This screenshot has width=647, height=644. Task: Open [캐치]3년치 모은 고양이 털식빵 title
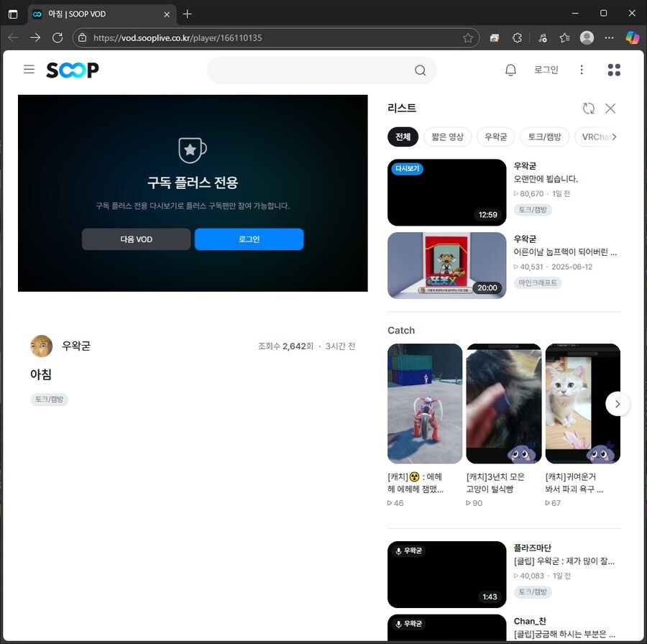(495, 483)
